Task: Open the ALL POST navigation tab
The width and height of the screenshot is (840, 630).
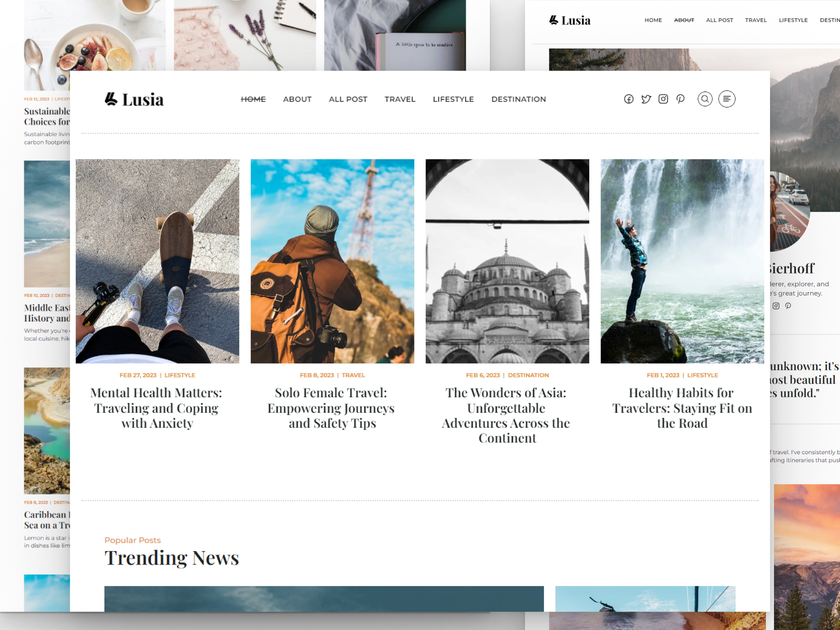Action: (348, 99)
